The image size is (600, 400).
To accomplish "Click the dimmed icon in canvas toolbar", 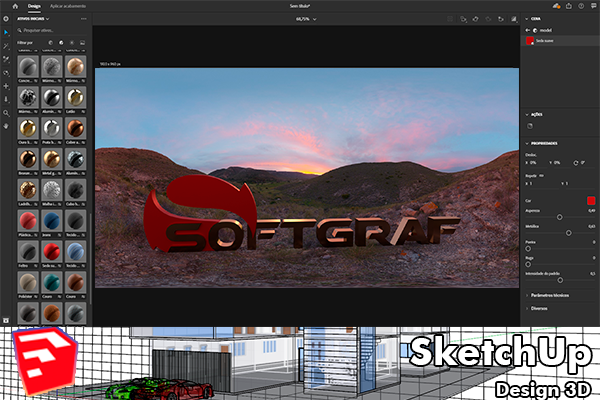I will pos(488,19).
